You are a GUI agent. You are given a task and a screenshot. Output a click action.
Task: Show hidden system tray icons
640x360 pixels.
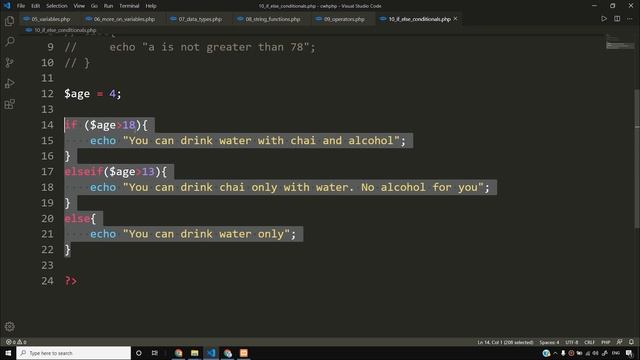point(555,353)
